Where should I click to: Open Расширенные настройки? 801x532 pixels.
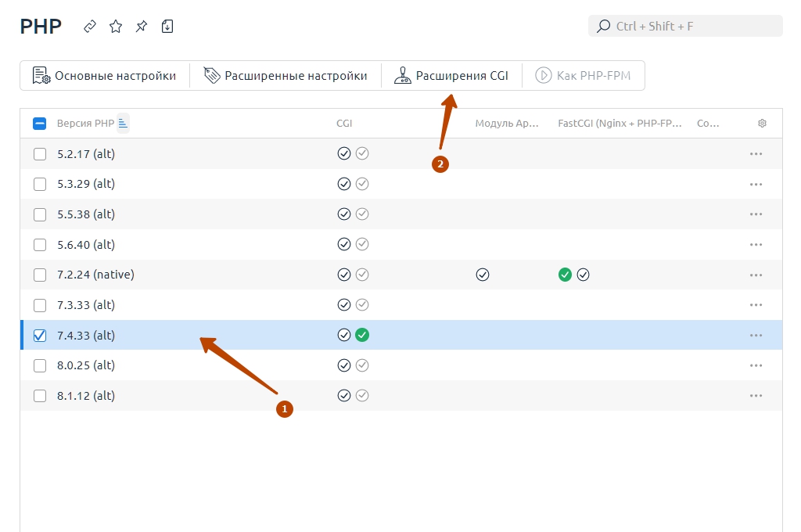(286, 76)
